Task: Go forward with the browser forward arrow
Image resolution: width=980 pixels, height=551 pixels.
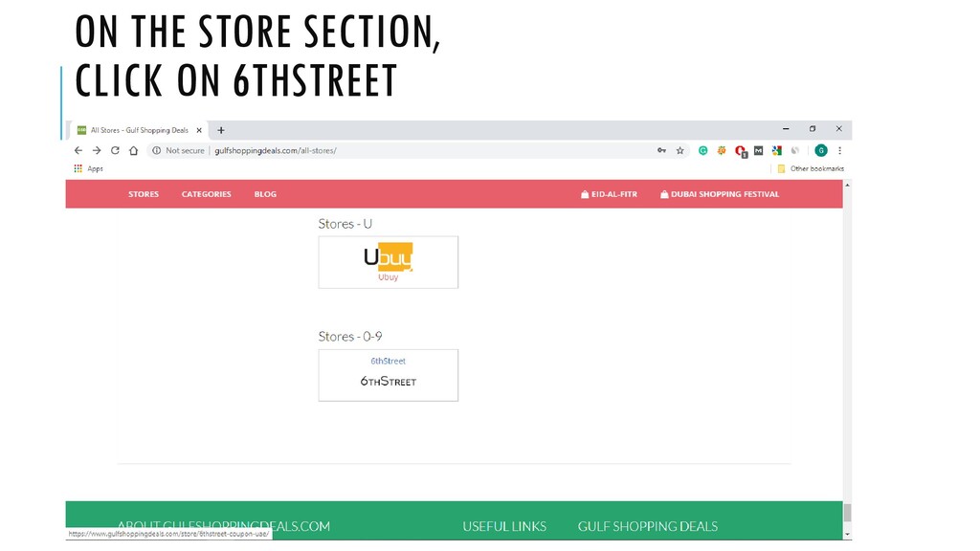Action: click(97, 150)
